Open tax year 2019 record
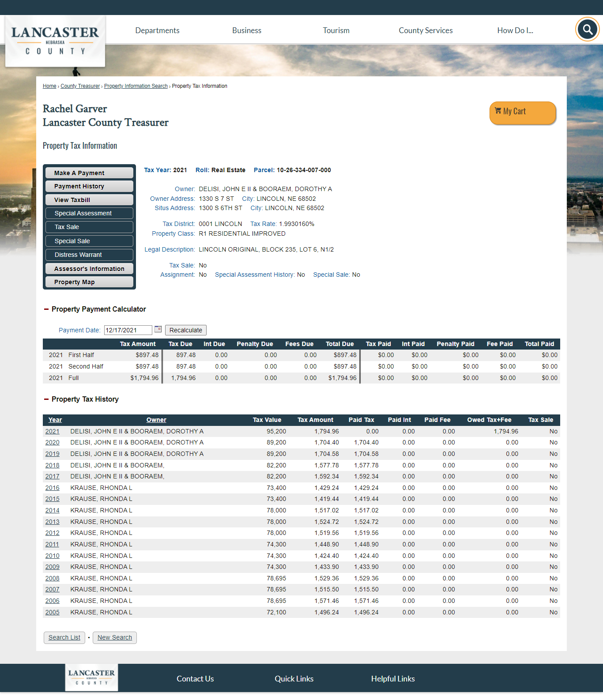The height and width of the screenshot is (700, 603). click(52, 454)
